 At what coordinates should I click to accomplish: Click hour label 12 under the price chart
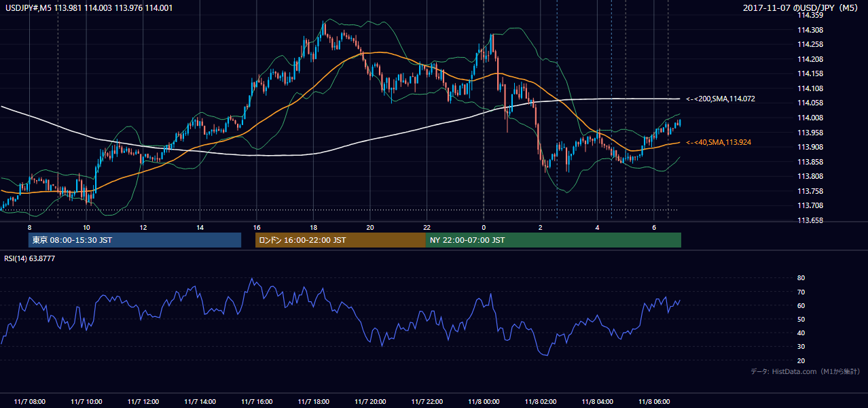[143, 227]
